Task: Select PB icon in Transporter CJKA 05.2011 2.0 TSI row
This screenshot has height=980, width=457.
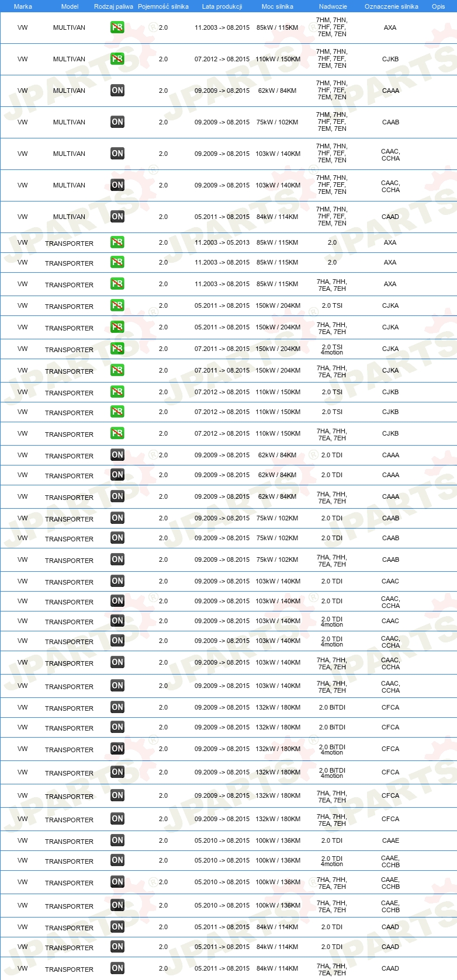Action: coord(117,305)
